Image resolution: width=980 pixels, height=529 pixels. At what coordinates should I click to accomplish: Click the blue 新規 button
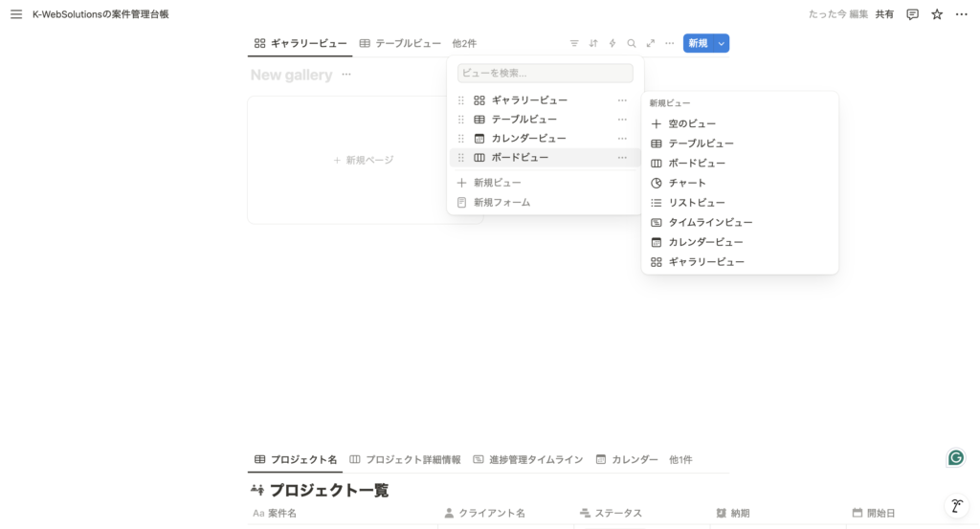(x=698, y=43)
